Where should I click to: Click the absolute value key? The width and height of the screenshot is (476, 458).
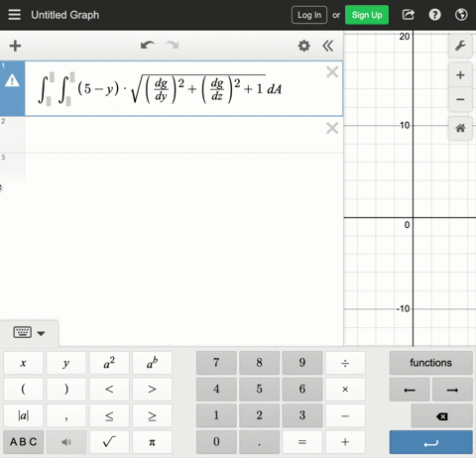(23, 415)
